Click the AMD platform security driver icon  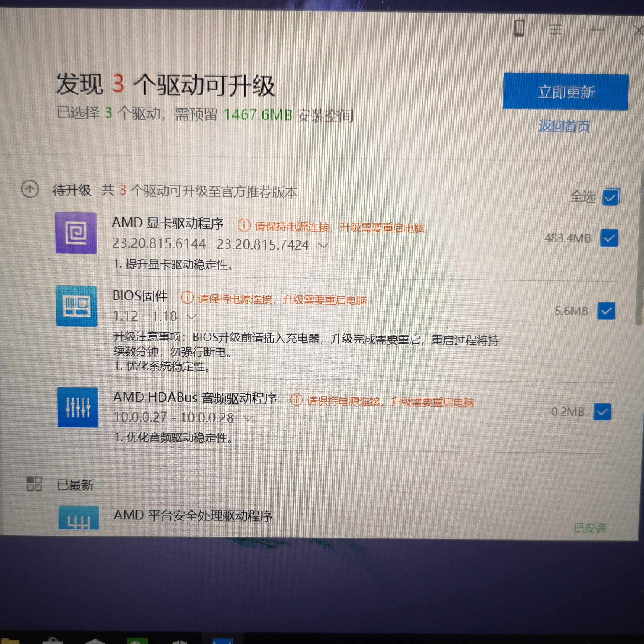point(79,518)
